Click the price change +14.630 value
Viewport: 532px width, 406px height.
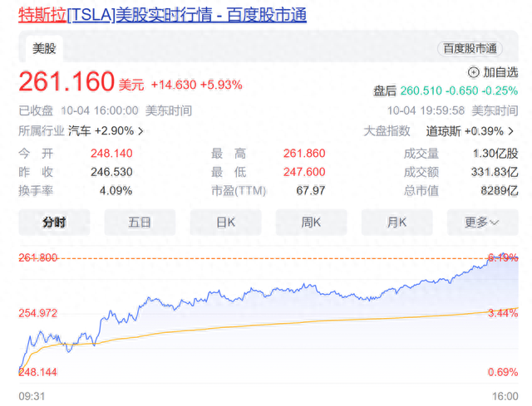click(174, 85)
